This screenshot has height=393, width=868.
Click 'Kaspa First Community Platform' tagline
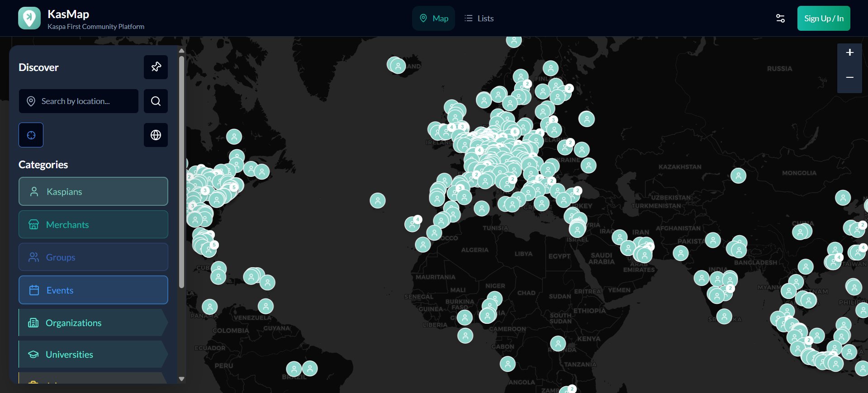[x=96, y=27]
